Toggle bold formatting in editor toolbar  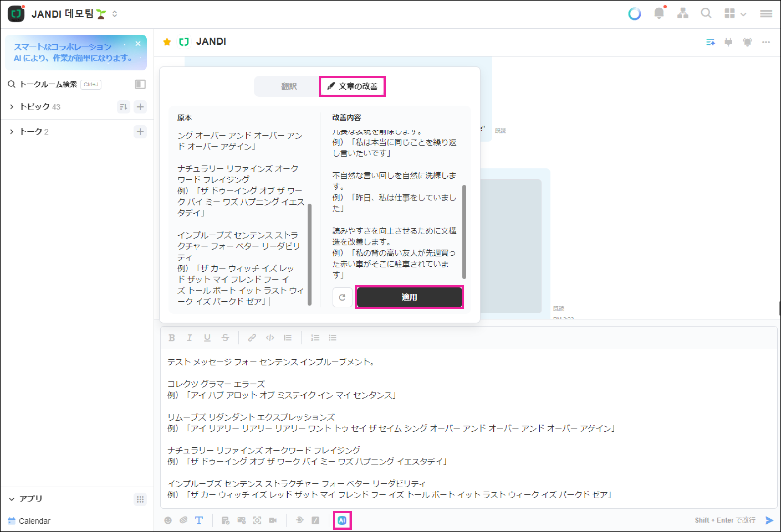[172, 338]
